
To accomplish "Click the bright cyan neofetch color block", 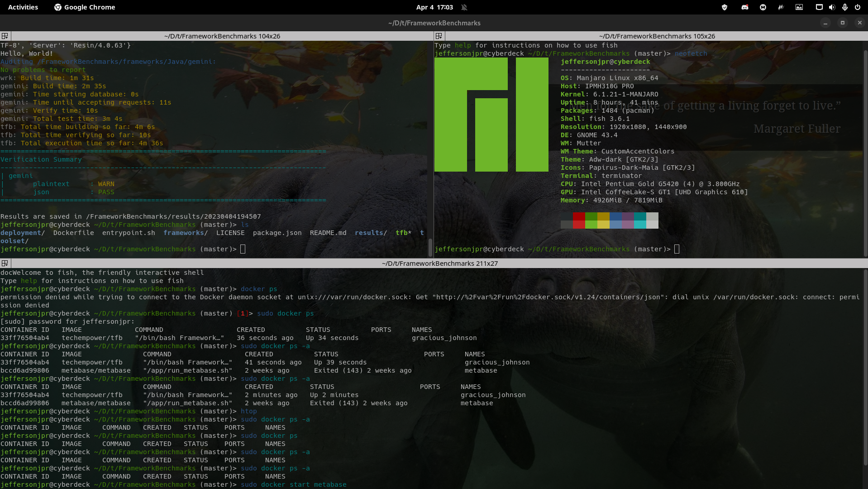I will [640, 225].
